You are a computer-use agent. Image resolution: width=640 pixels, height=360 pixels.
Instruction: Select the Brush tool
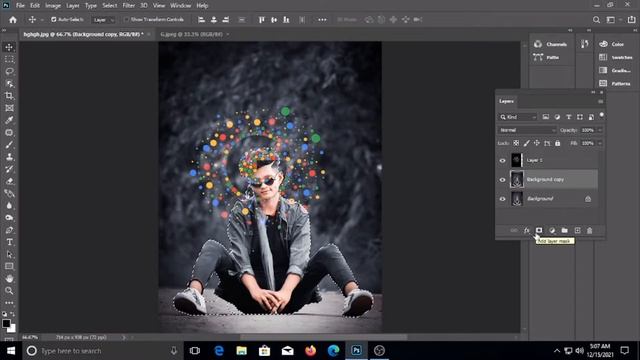[9, 145]
